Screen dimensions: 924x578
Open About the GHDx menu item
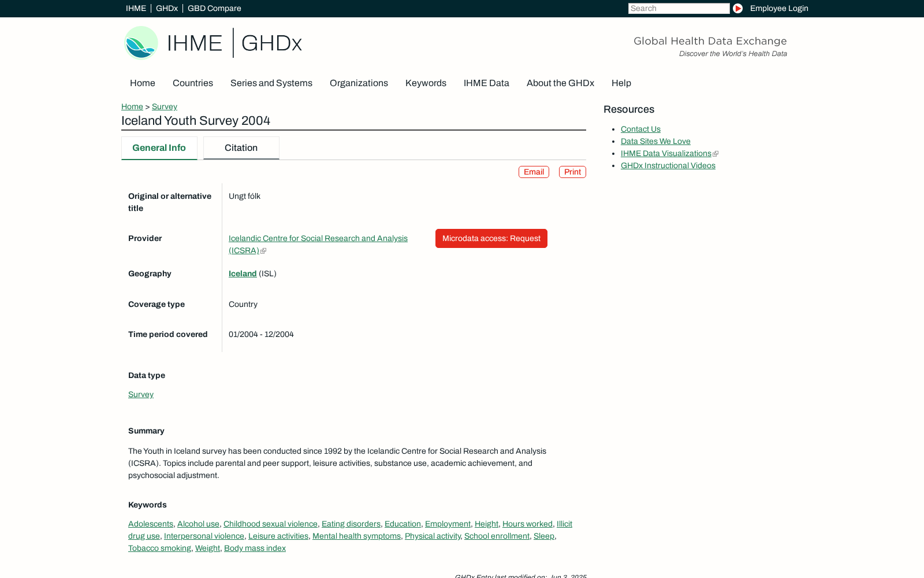[560, 83]
